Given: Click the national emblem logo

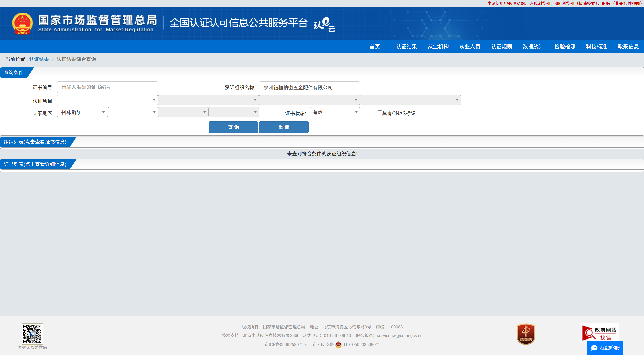Looking at the screenshot, I should click(x=23, y=24).
